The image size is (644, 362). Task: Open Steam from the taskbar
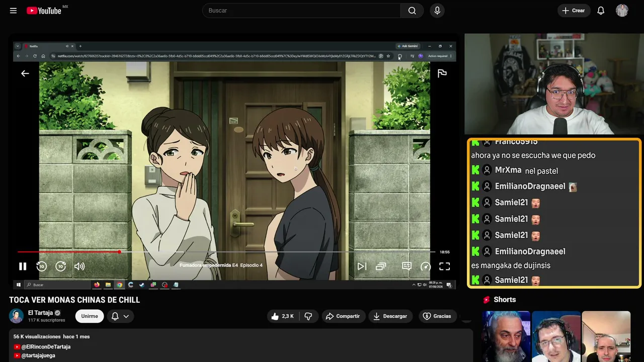coord(142,285)
